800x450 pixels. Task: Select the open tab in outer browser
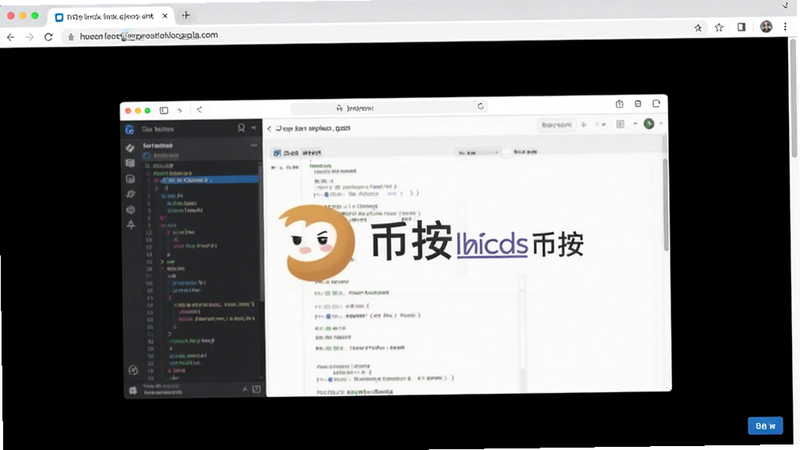click(x=110, y=16)
